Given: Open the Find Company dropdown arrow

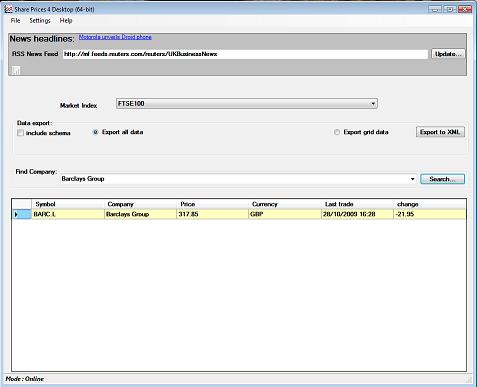Looking at the screenshot, I should (x=413, y=179).
